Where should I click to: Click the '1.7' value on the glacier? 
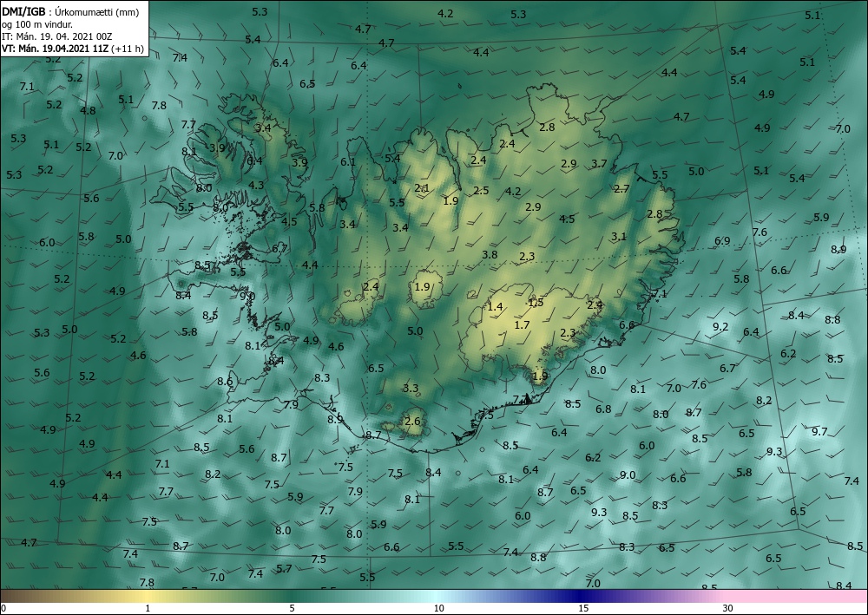click(x=522, y=324)
